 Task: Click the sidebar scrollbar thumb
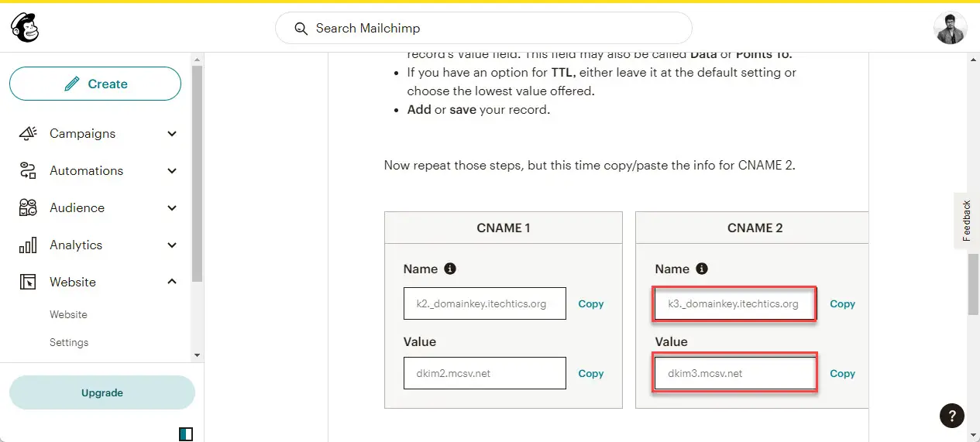[x=198, y=173]
